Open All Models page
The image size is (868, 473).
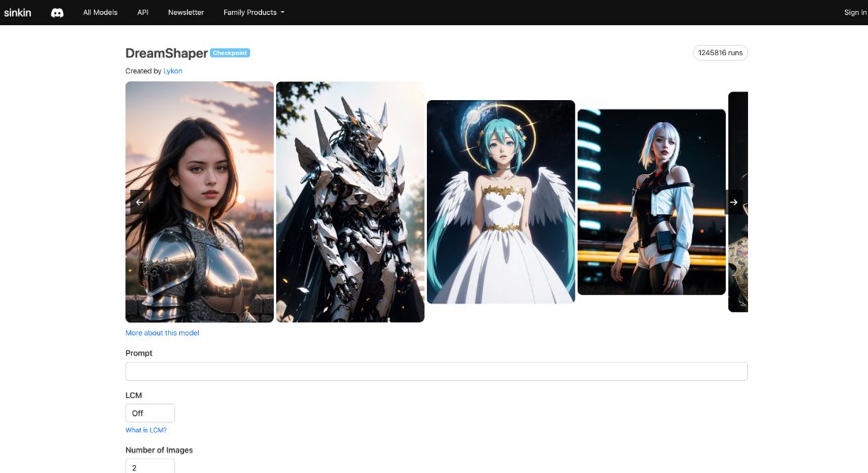pos(100,12)
